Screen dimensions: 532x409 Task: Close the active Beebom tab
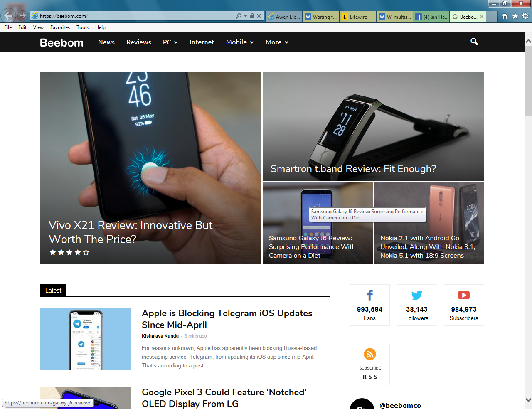click(482, 17)
